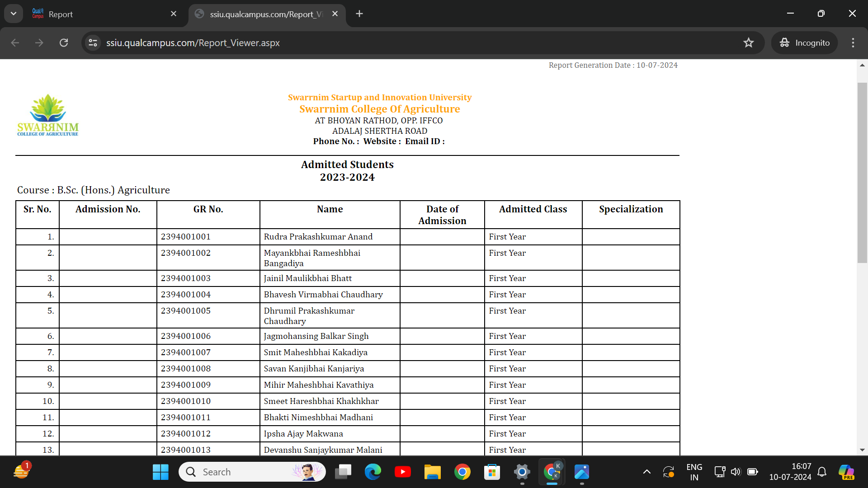Check the battery status icon
This screenshot has width=868, height=488.
pyautogui.click(x=753, y=472)
